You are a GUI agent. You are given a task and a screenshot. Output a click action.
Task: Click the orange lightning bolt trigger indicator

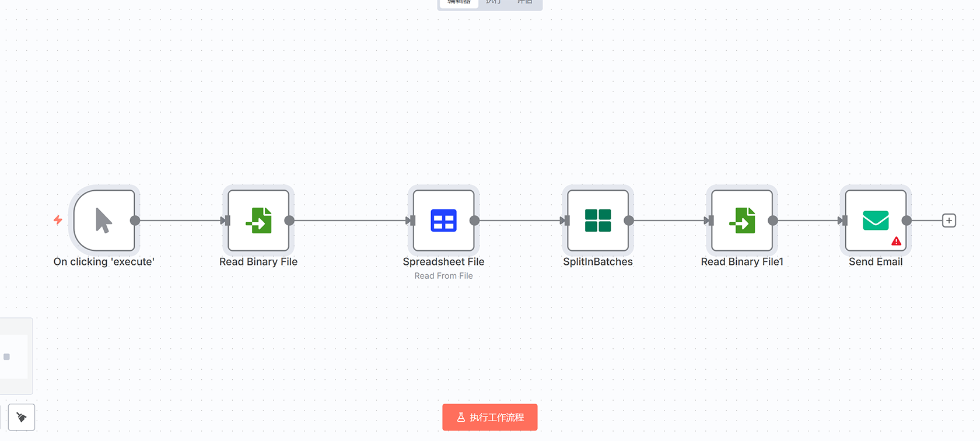click(x=58, y=220)
